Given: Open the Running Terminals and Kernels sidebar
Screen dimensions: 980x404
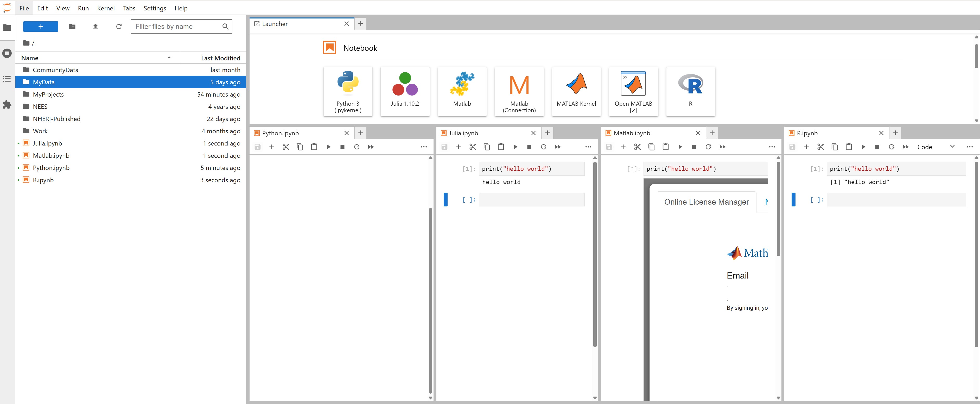Looking at the screenshot, I should tap(7, 53).
